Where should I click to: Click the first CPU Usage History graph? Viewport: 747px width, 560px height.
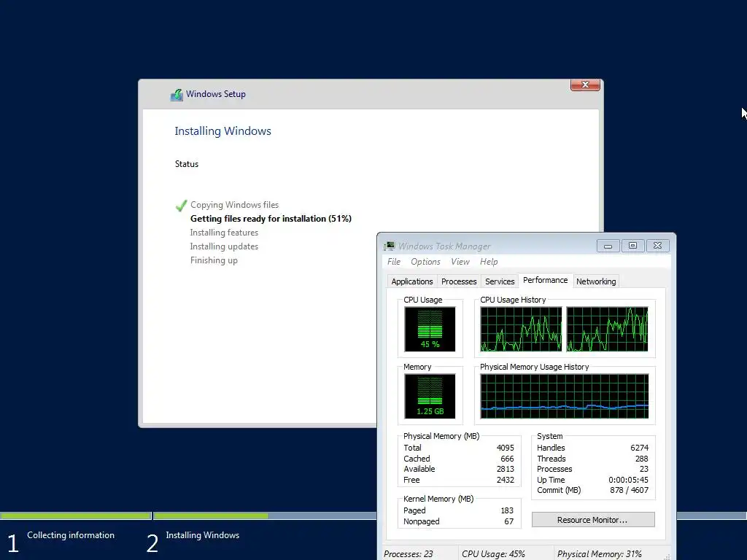[x=521, y=329]
